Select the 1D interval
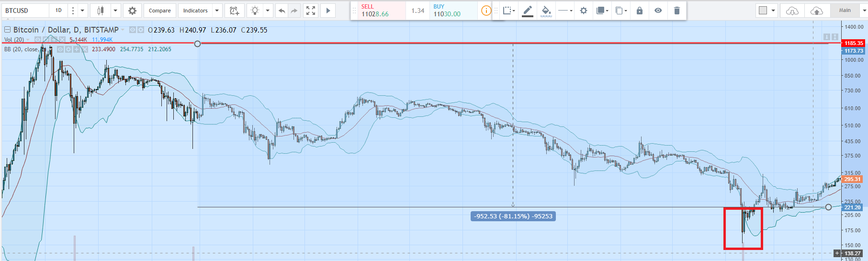This screenshot has height=261, width=868. (x=58, y=11)
